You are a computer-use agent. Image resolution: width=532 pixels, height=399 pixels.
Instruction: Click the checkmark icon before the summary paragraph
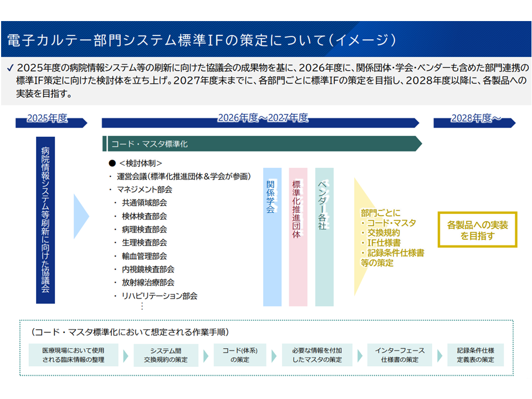pos(11,69)
